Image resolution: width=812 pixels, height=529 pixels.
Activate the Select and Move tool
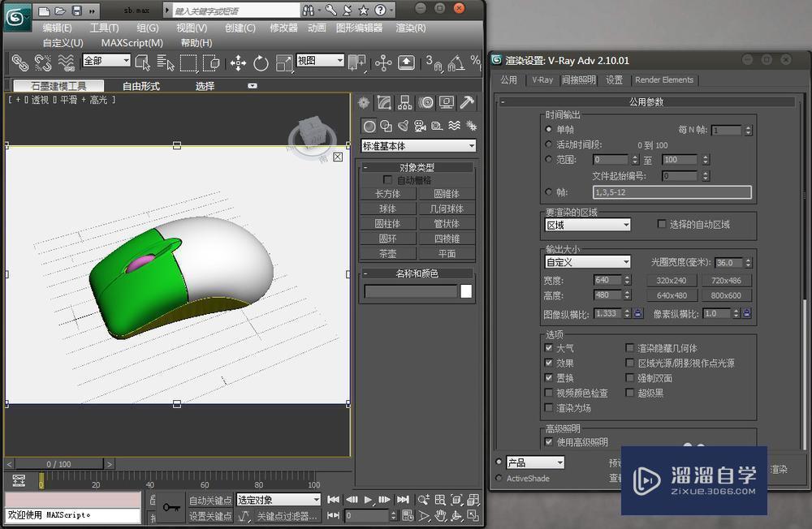click(x=238, y=63)
